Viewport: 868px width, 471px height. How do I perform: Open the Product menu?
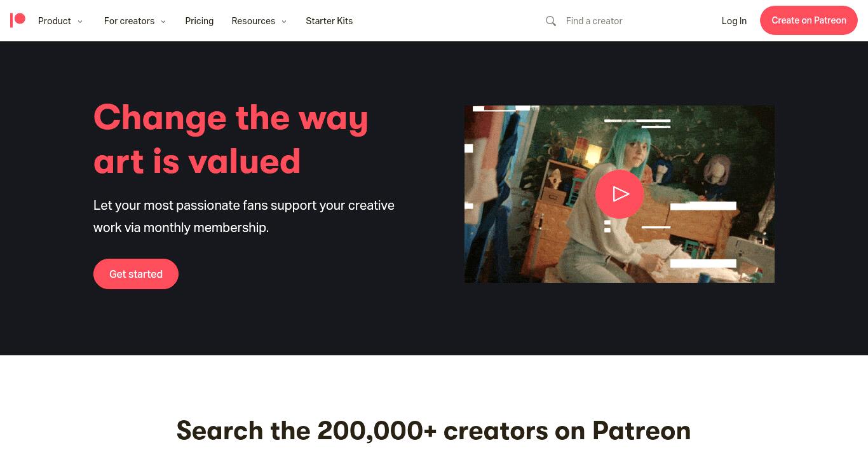coord(55,21)
